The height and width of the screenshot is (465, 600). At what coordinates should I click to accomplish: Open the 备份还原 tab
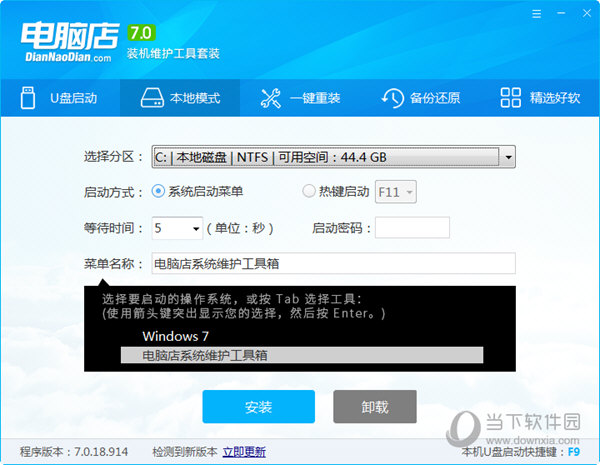click(x=420, y=98)
